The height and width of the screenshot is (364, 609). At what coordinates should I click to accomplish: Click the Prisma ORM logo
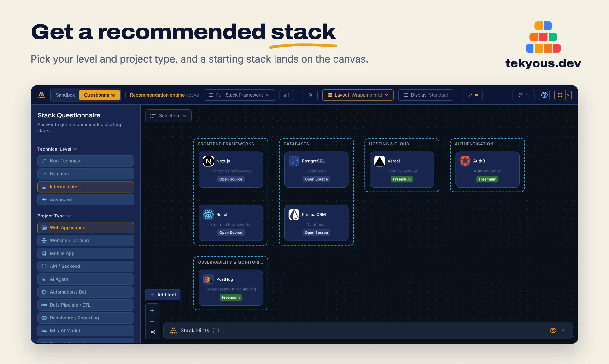[x=294, y=215]
